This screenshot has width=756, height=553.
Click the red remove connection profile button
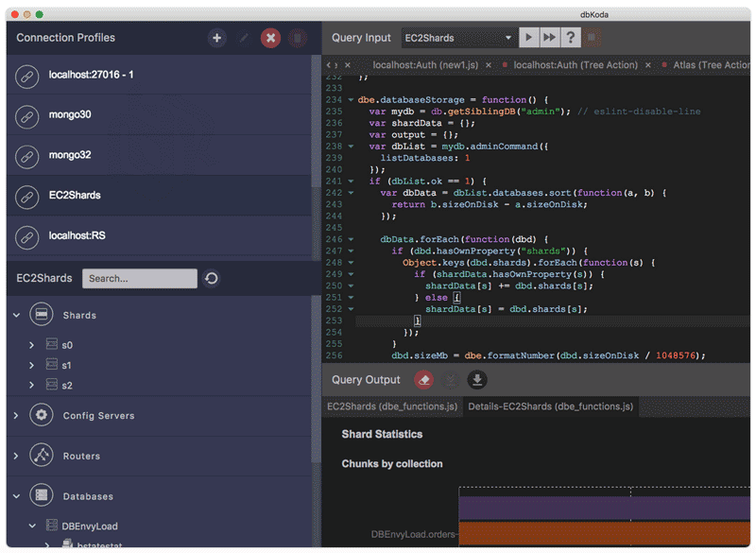270,38
